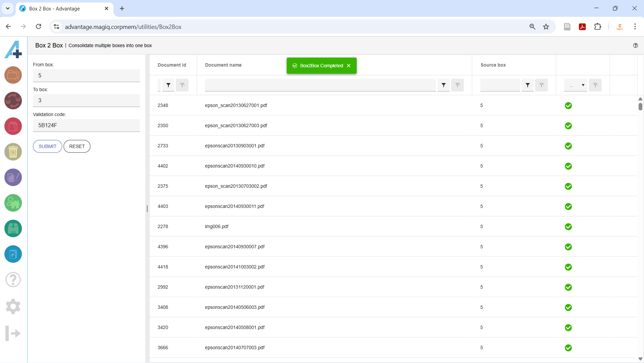This screenshot has height=363, width=644.
Task: Open Document Id filter options
Action: click(168, 85)
